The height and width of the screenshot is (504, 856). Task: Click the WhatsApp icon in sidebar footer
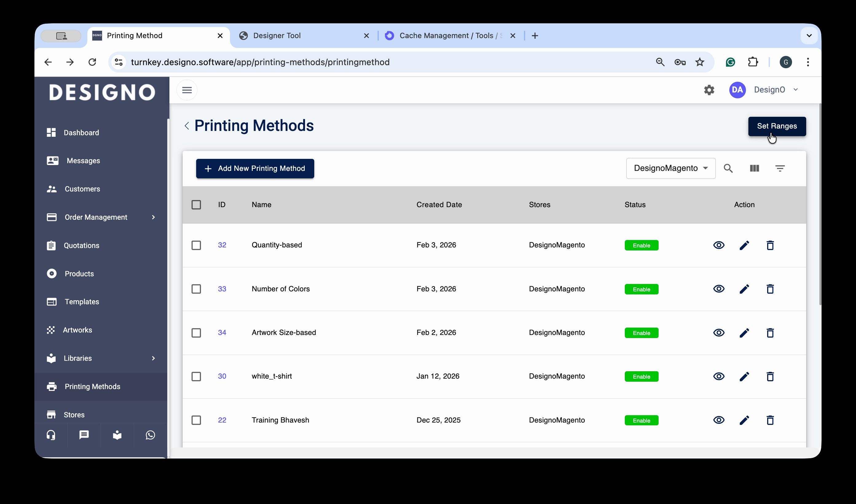(x=150, y=435)
